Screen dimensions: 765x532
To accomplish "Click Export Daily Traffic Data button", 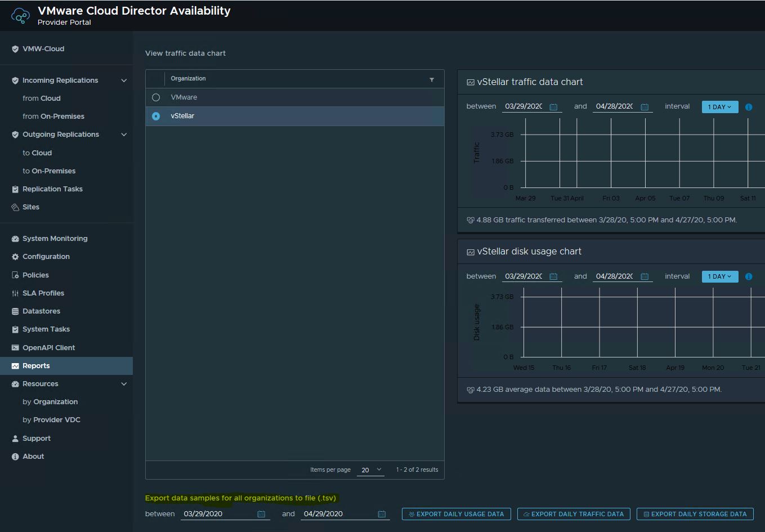I will [x=573, y=514].
